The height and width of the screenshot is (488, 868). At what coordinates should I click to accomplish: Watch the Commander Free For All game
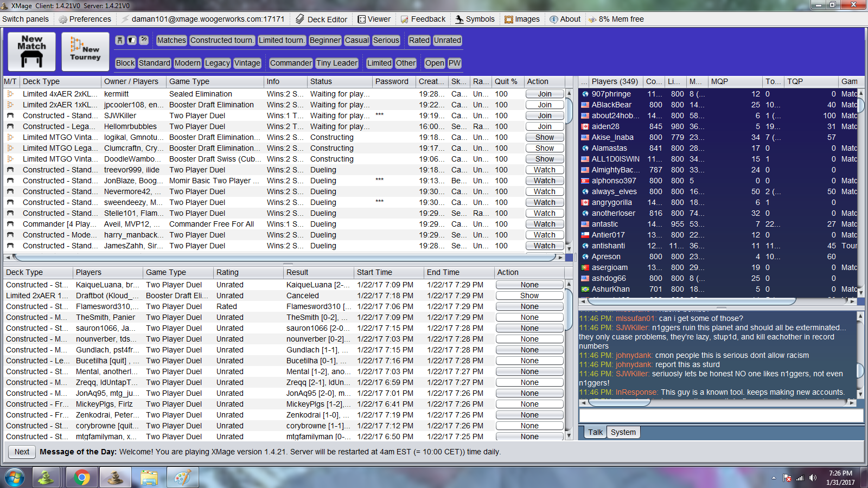click(x=545, y=224)
